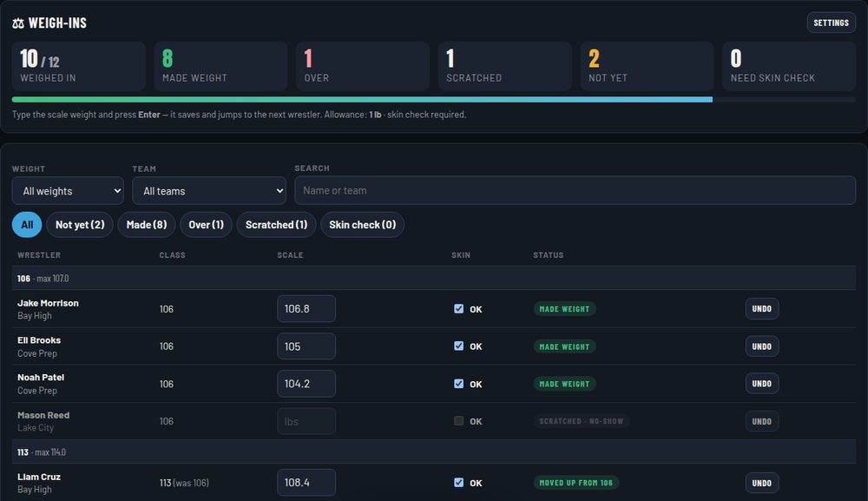Image resolution: width=868 pixels, height=501 pixels.
Task: Click the Status column header
Action: [x=548, y=255]
